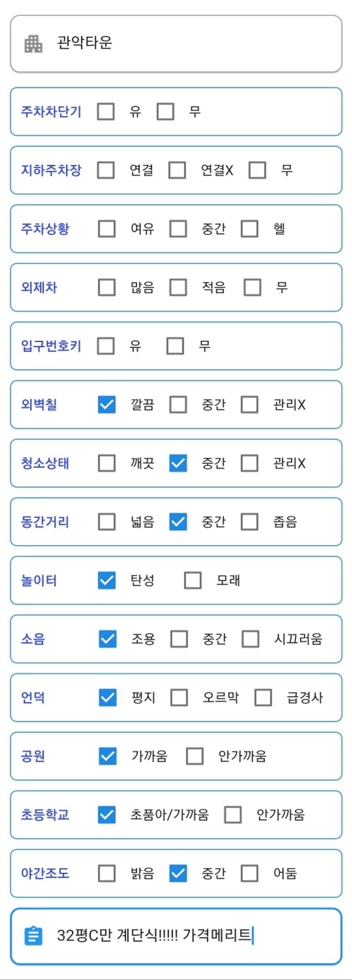The width and height of the screenshot is (352, 980).
Task: Click the clipboard memo icon
Action: [x=33, y=935]
